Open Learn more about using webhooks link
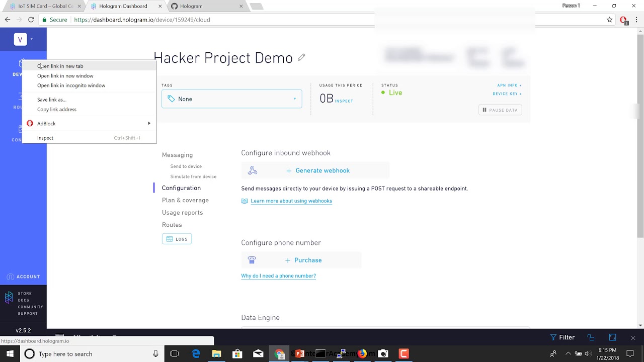Viewport: 644px width, 362px height. pos(291,201)
